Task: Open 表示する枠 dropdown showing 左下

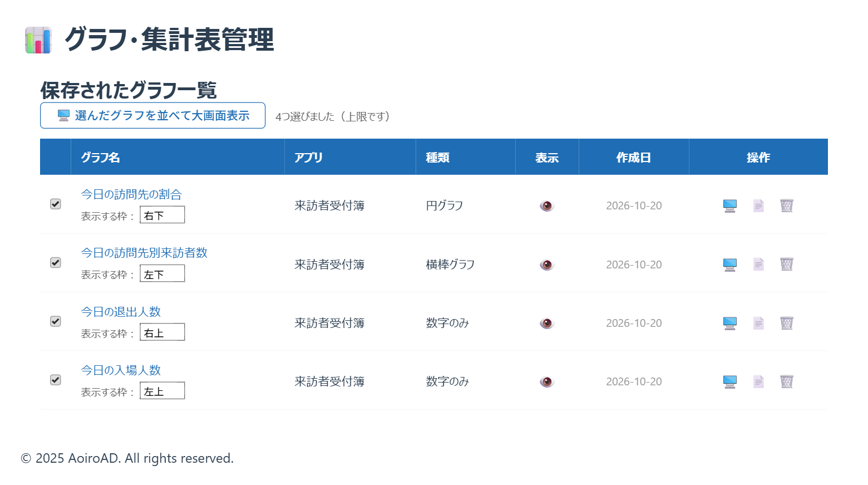Action: (x=162, y=273)
